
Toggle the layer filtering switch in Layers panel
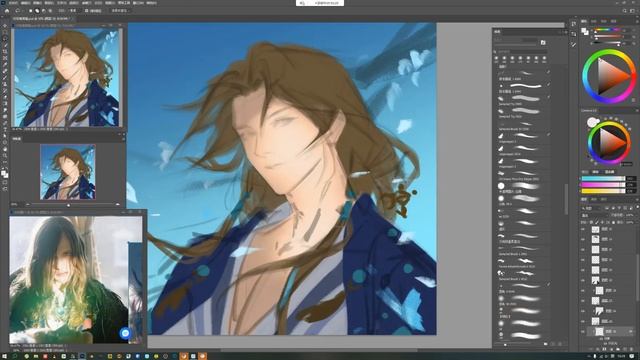(637, 208)
